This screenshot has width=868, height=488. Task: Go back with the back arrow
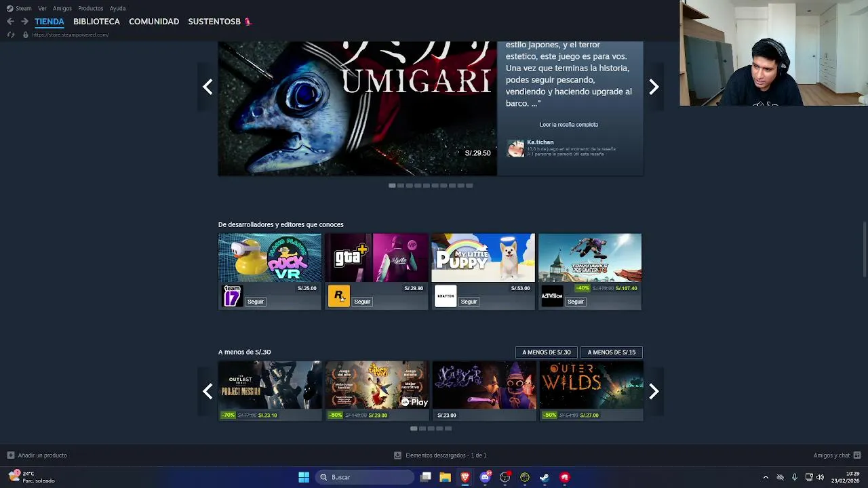click(x=10, y=22)
